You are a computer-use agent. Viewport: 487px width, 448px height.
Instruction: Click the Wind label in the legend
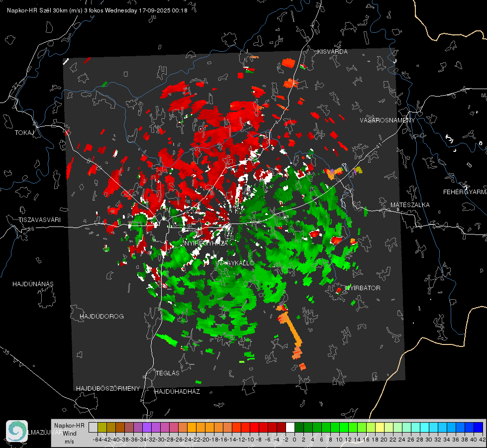[70, 434]
